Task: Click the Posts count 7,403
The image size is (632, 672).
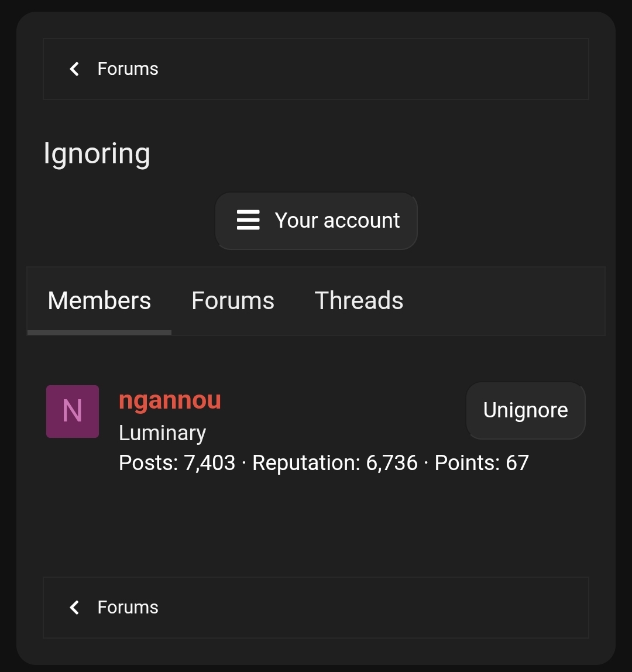Action: [209, 463]
